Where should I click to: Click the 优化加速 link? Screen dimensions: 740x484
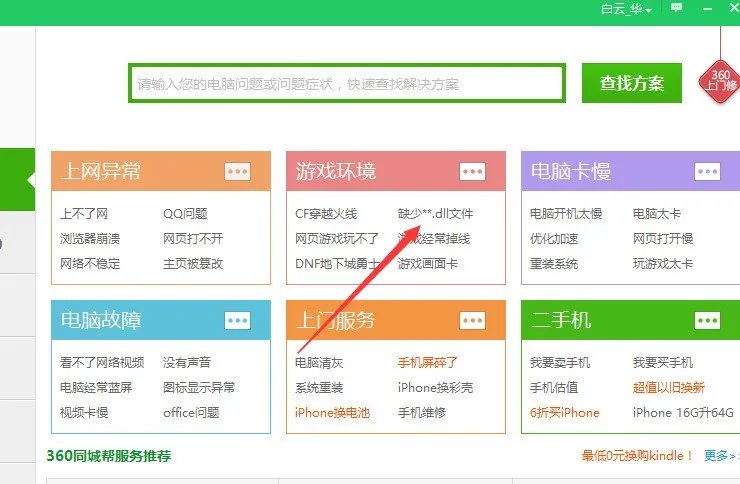click(x=554, y=239)
